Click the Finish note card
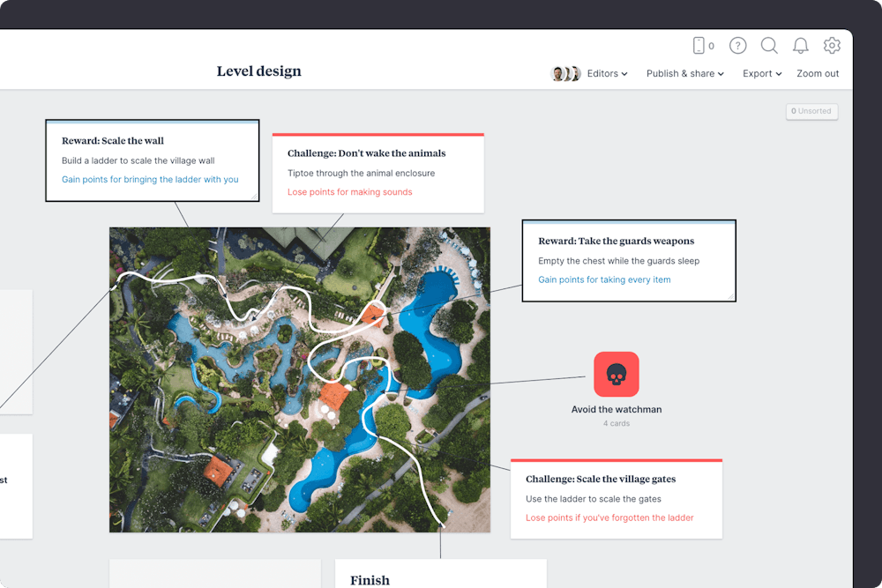This screenshot has height=588, width=882. (x=440, y=575)
